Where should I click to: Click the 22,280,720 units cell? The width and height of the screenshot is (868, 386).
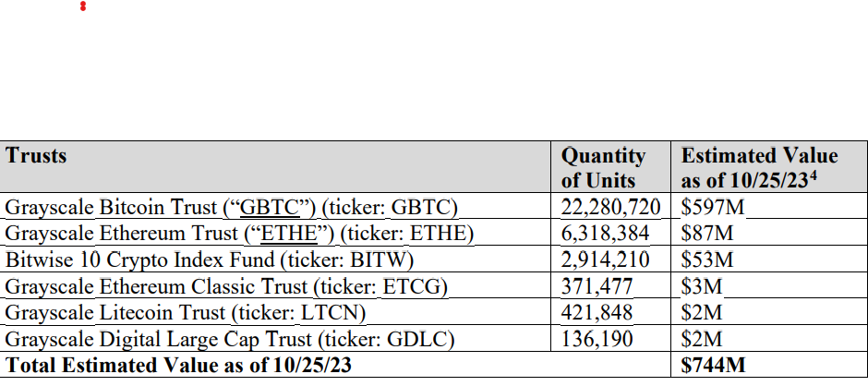click(609, 207)
